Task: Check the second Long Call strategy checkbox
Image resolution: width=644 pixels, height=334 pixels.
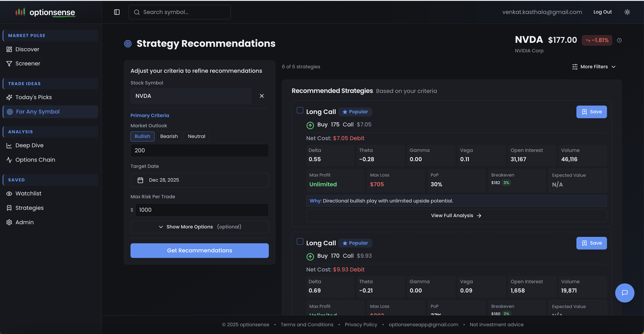Action: coord(300,242)
